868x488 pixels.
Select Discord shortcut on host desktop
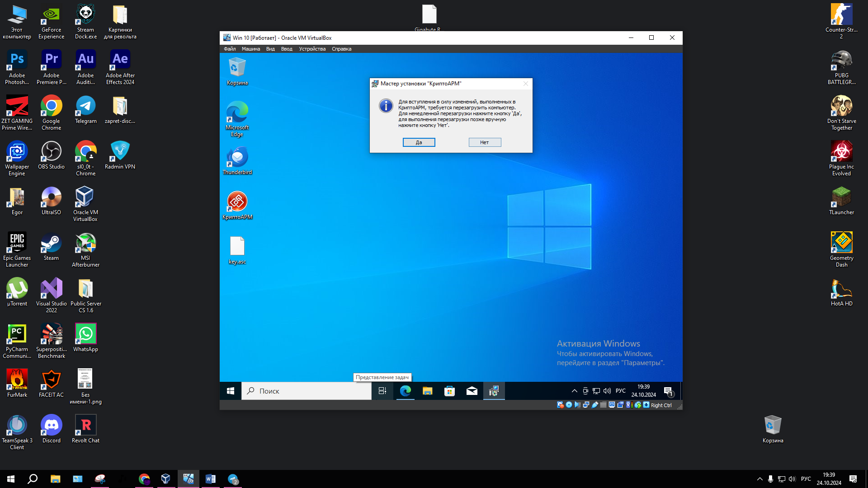point(52,429)
